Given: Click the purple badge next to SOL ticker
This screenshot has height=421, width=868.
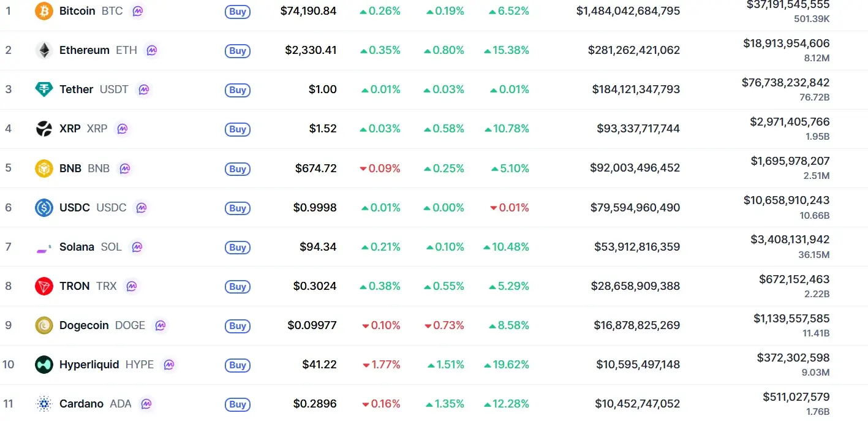Looking at the screenshot, I should click(x=137, y=247).
